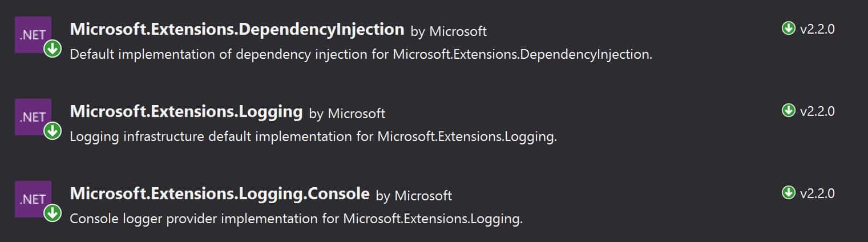
Task: Click the Logging.Console package .NET icon
Action: pos(33,199)
